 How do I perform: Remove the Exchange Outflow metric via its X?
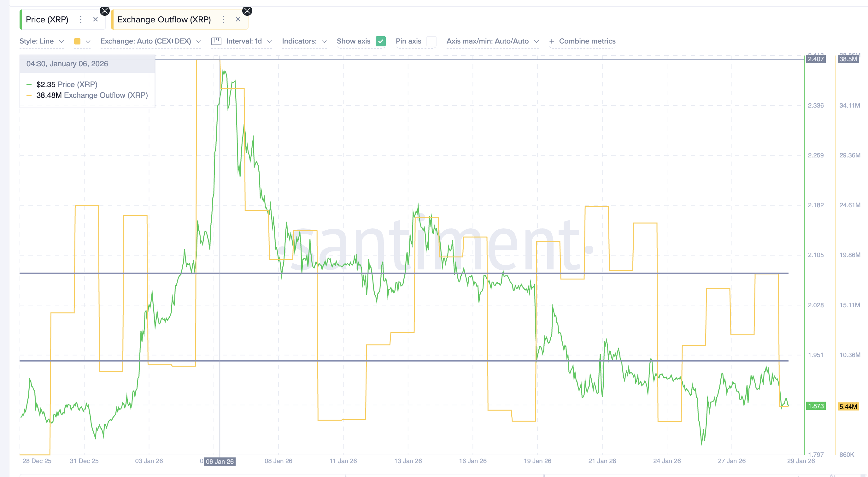238,20
